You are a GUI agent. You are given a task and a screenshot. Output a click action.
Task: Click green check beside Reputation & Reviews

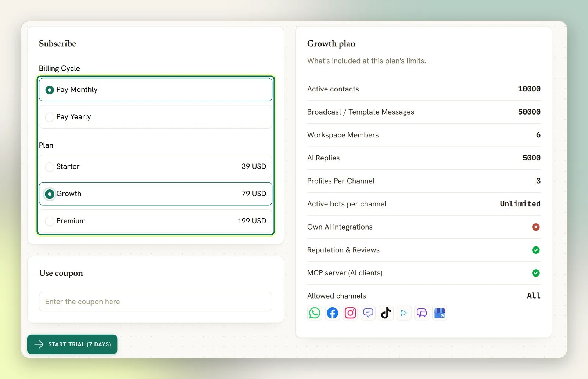pyautogui.click(x=536, y=250)
